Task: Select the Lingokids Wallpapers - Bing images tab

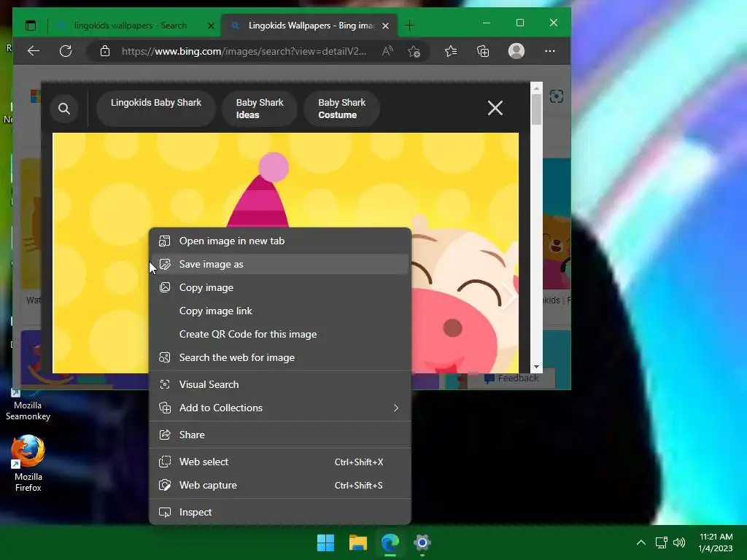Action: [309, 26]
